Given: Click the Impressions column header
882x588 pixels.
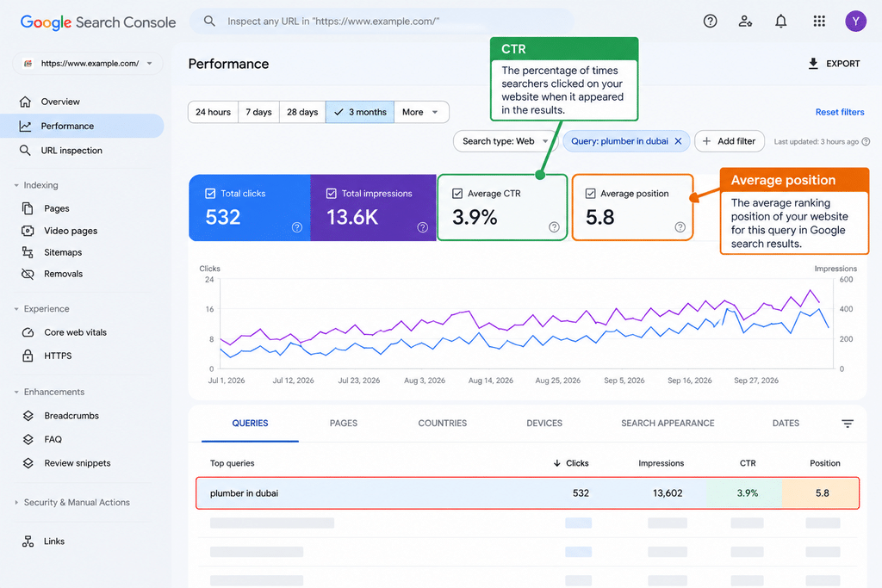Looking at the screenshot, I should pyautogui.click(x=661, y=463).
